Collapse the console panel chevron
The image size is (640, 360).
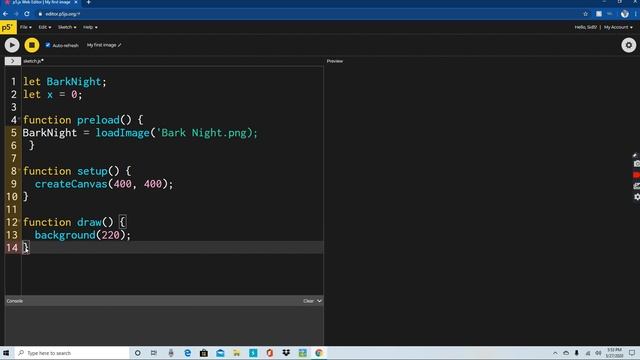coord(319,301)
